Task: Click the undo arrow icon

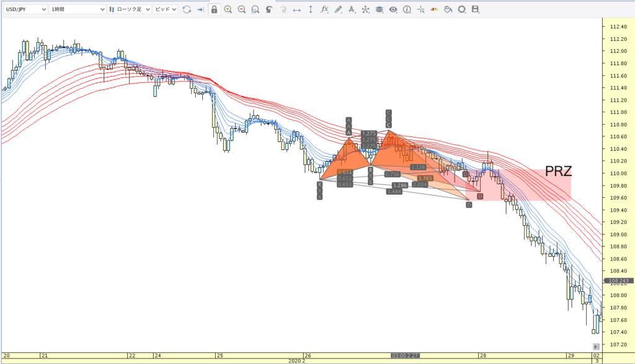Action: pos(269,9)
